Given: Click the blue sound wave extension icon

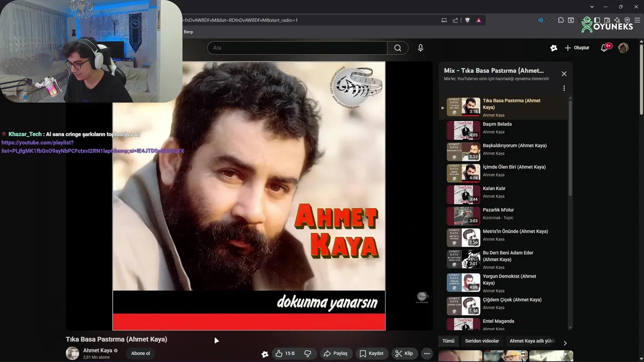Looking at the screenshot, I should click(x=540, y=20).
